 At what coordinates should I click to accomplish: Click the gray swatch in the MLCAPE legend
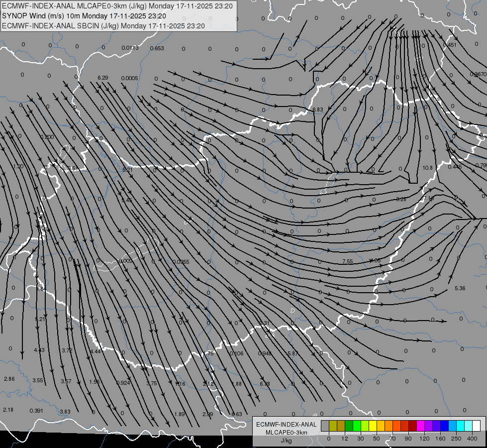(325, 426)
